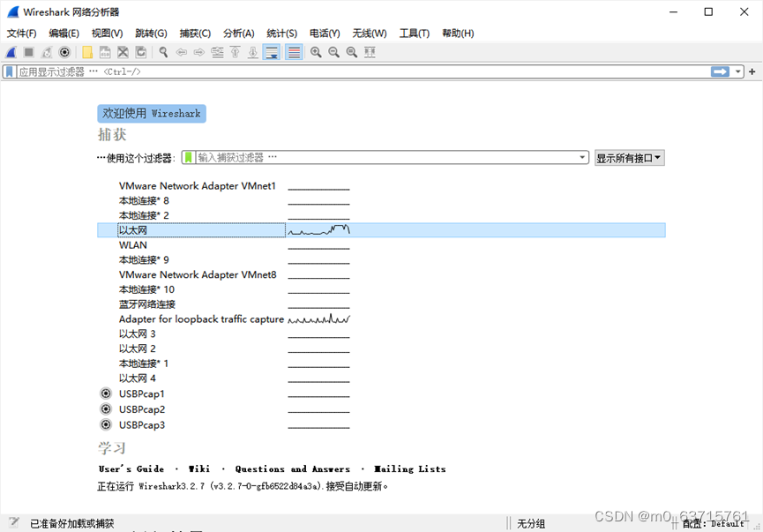Image resolution: width=763 pixels, height=532 pixels.
Task: Open Mailing Lists link
Action: pyautogui.click(x=409, y=468)
